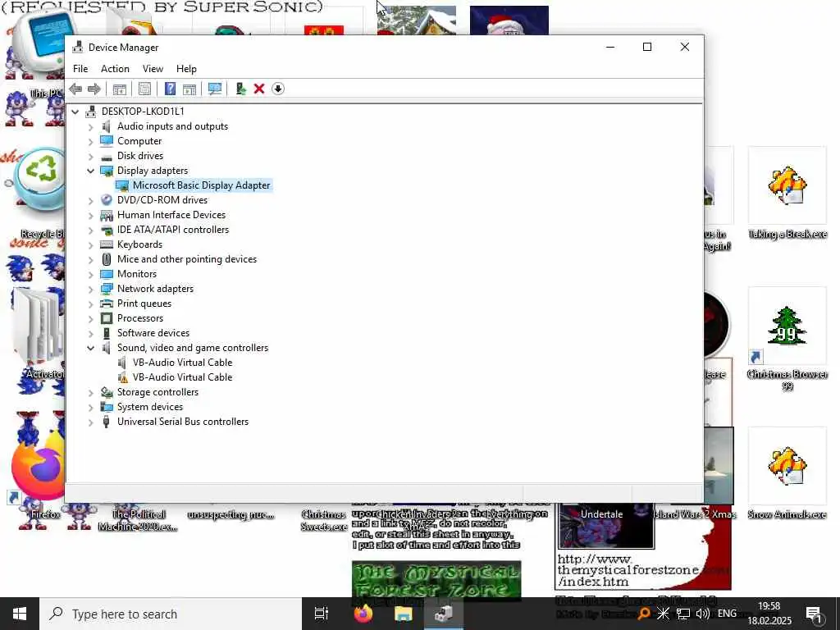Collapse the Display adapters category

point(90,171)
